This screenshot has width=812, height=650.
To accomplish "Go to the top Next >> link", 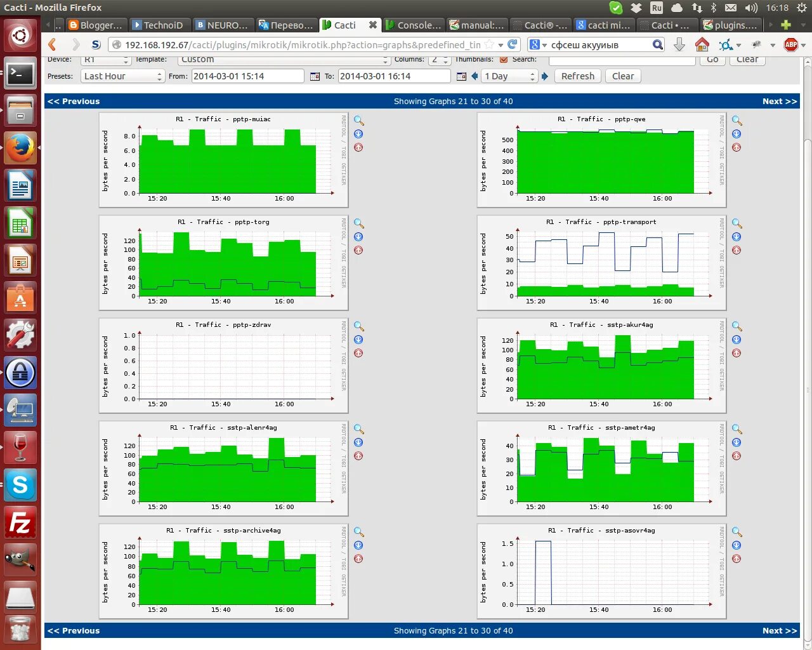I will click(x=780, y=101).
